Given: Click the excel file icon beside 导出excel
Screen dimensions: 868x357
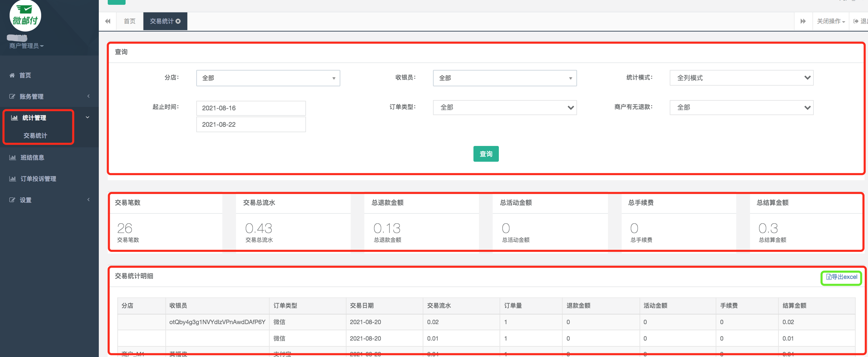Looking at the screenshot, I should coord(829,277).
